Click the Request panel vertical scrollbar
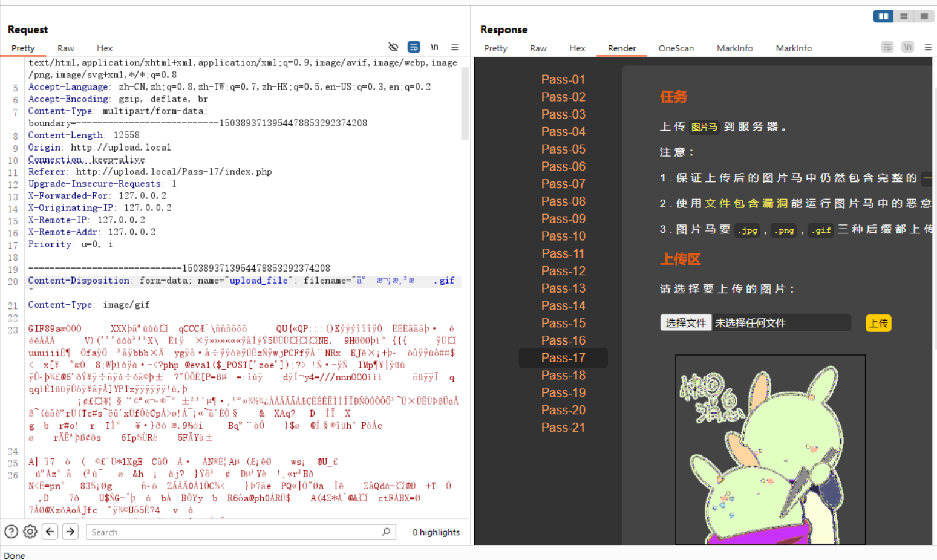Viewport: 937px width, 560px height. [x=465, y=103]
